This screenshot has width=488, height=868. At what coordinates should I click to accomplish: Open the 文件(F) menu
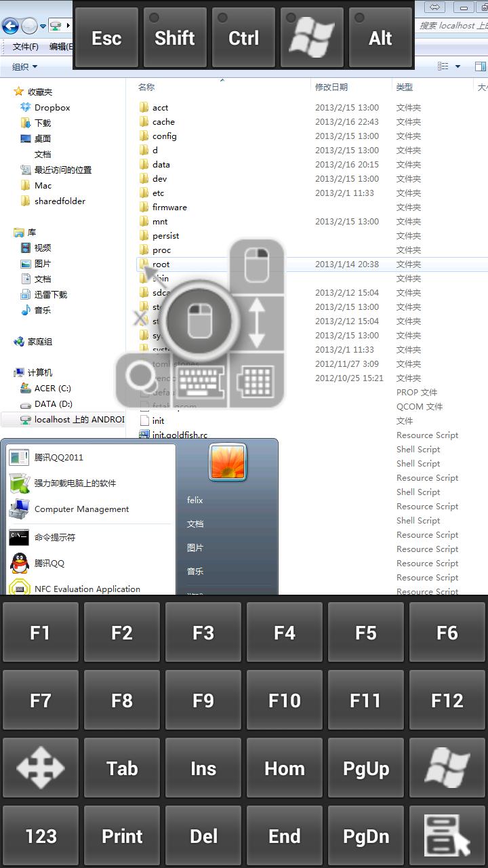point(26,47)
